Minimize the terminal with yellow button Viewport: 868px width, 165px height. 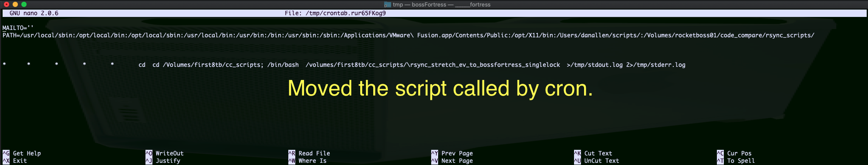coord(15,4)
